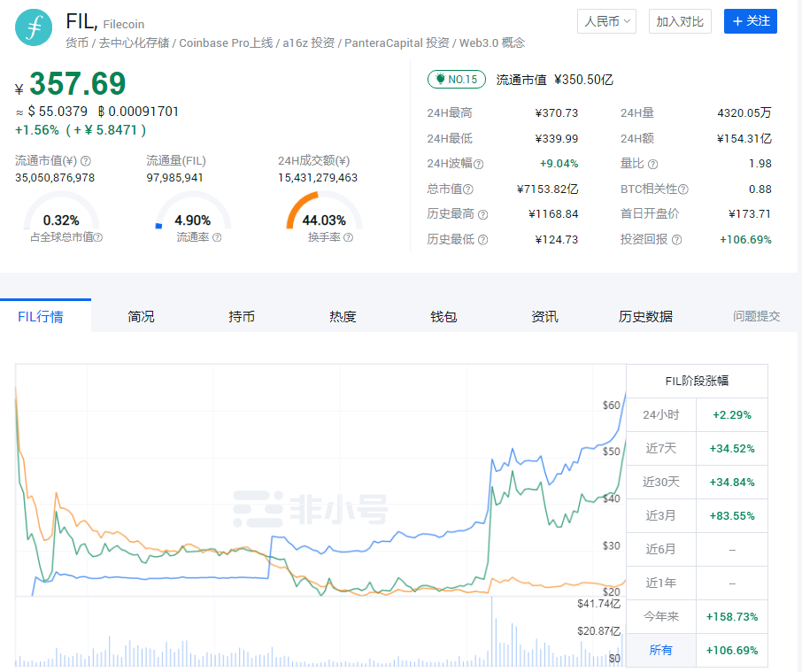This screenshot has height=672, width=802.
Task: Click the help icon beside BTC相关性
Action: coord(683,189)
